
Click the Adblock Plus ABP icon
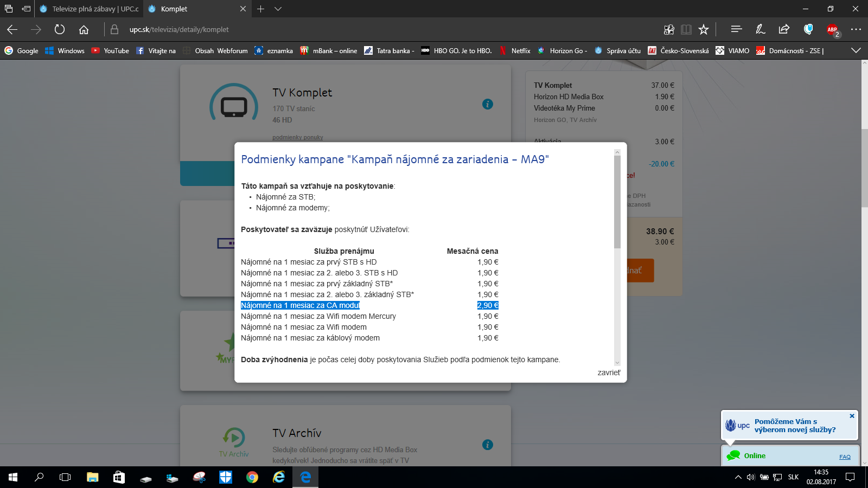832,30
